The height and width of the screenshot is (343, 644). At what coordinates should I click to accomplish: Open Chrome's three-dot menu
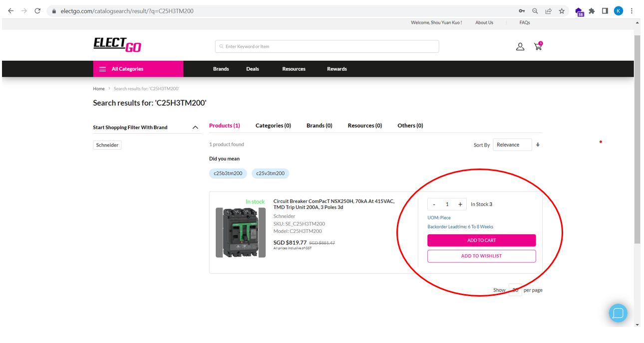point(632,11)
